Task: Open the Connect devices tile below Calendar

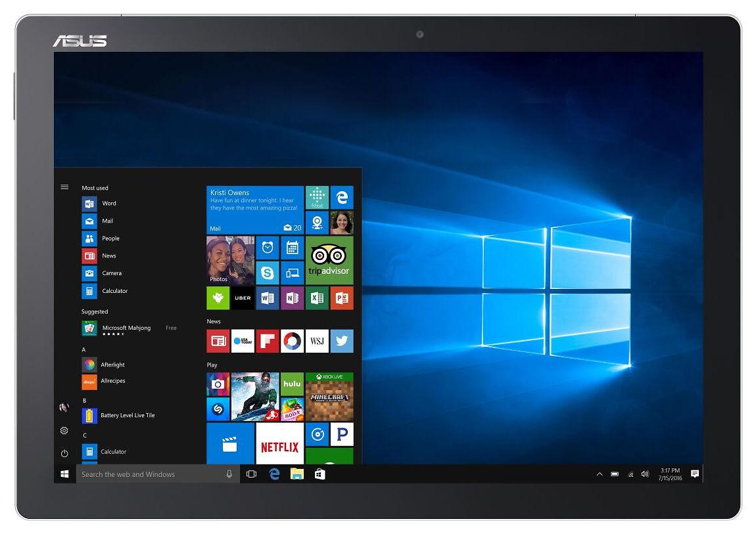Action: click(292, 273)
